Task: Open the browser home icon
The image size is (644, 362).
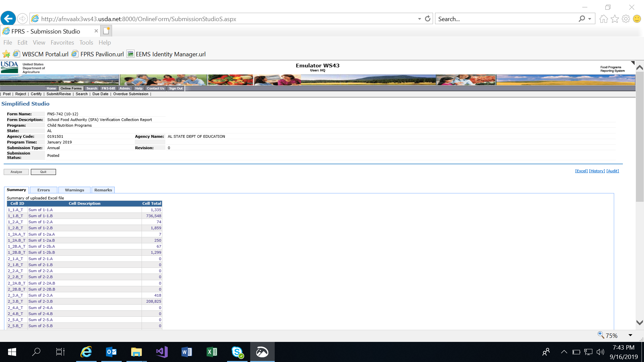Action: pyautogui.click(x=603, y=19)
